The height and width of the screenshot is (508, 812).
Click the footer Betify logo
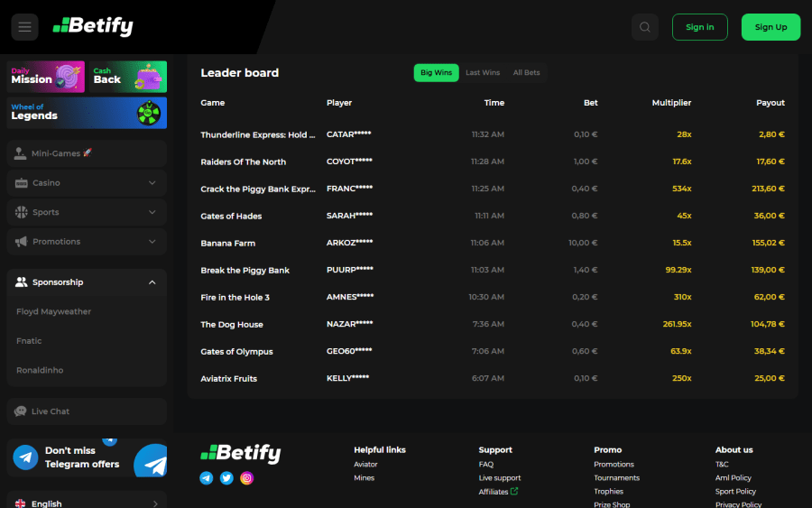[x=241, y=453]
